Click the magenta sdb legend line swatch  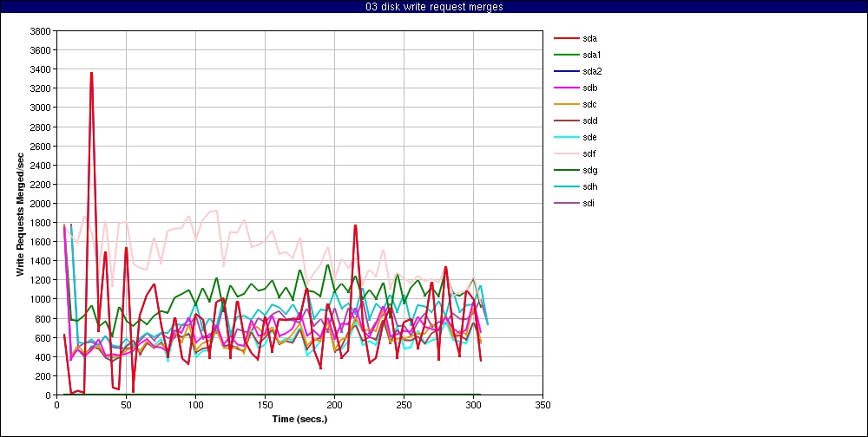click(565, 88)
